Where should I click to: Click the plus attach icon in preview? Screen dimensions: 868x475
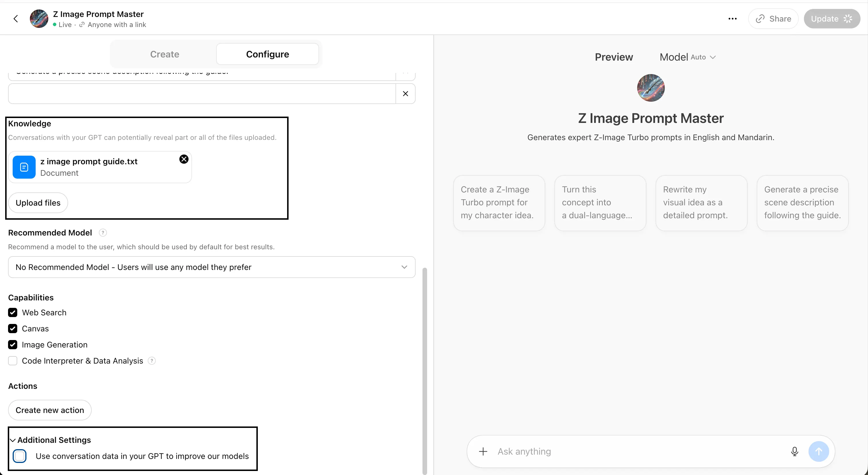click(483, 451)
